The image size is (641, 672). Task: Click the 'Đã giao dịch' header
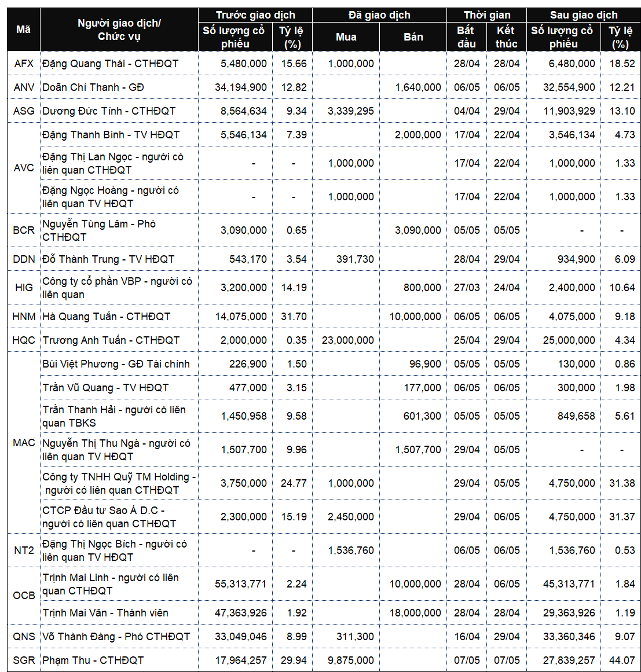(379, 15)
